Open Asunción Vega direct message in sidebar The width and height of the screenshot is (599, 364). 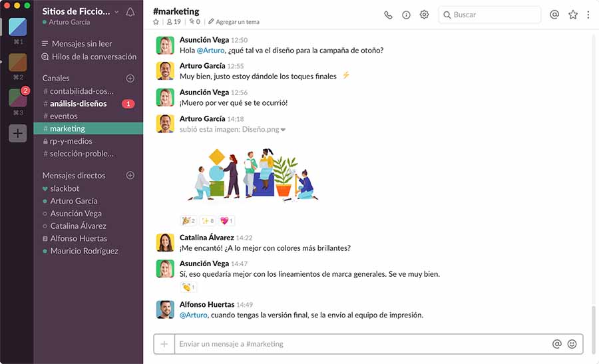[89, 214]
